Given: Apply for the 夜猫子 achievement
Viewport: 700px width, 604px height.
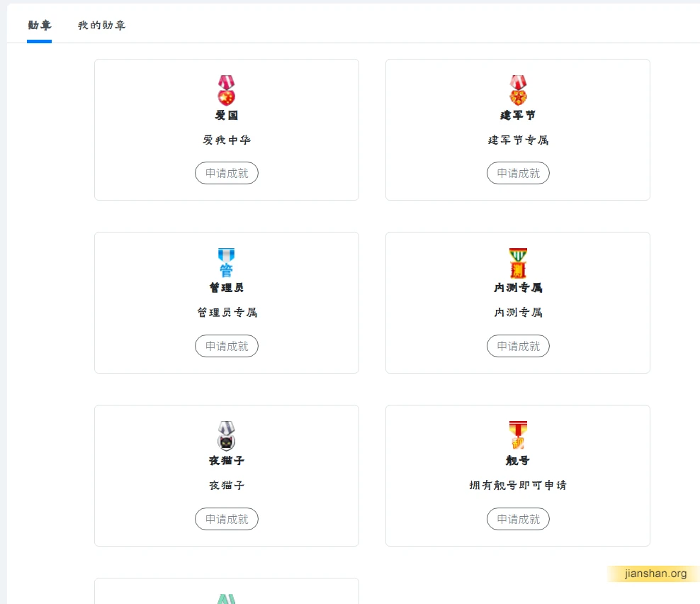Looking at the screenshot, I should click(226, 519).
